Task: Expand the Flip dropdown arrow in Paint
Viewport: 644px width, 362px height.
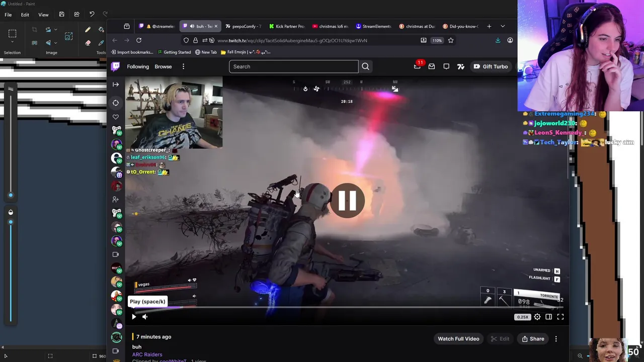Action: click(x=55, y=43)
